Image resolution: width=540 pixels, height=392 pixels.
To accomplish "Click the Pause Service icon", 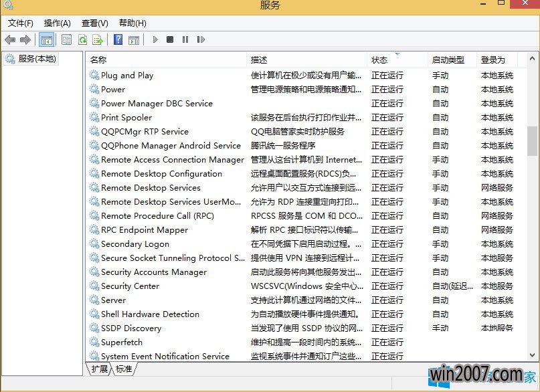I will pos(185,39).
